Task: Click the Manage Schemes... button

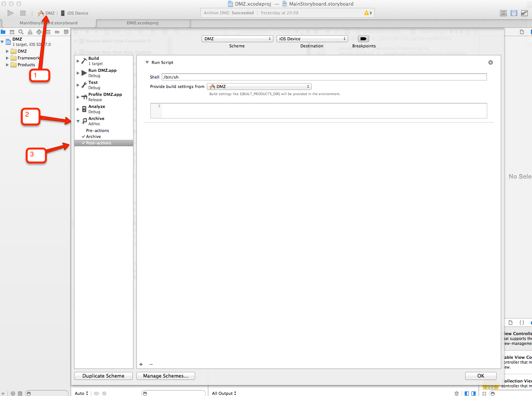Action: [166, 376]
